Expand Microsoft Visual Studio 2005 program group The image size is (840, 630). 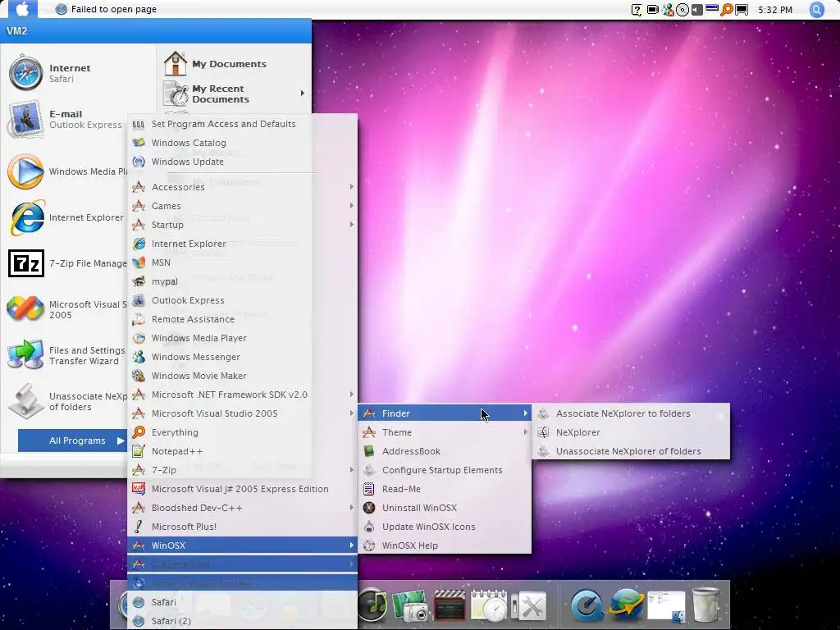coord(243,413)
